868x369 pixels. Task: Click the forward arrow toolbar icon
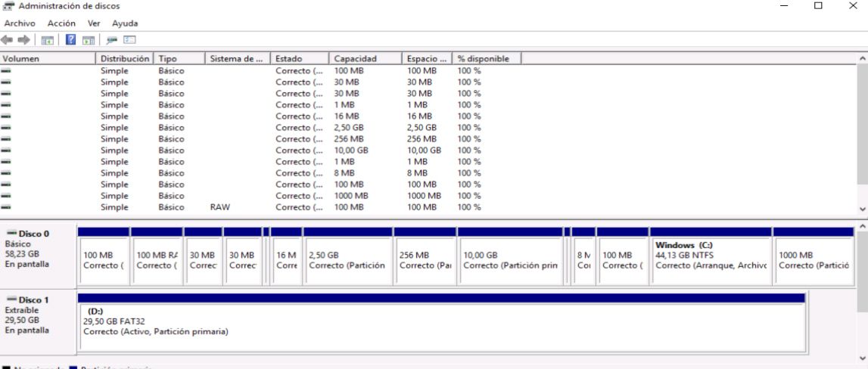pos(23,39)
